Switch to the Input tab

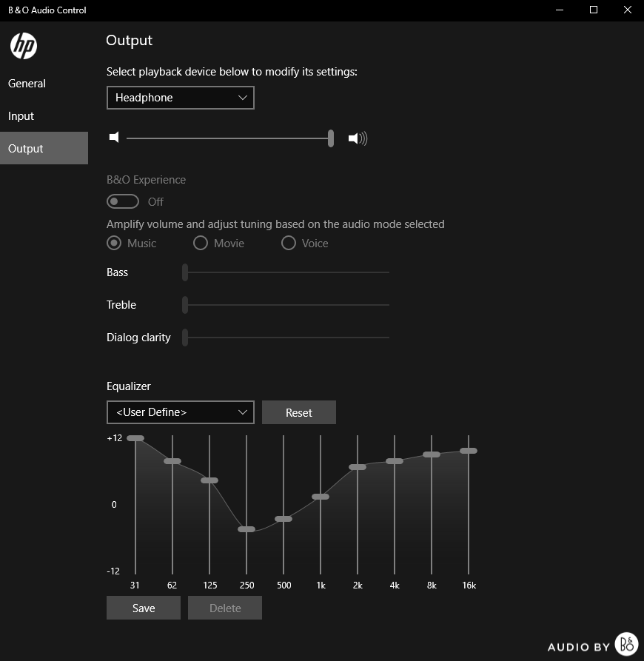pyautogui.click(x=21, y=116)
